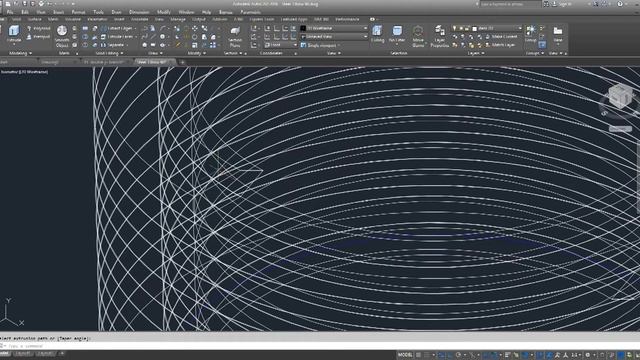Select the Extrude tool
The height and width of the screenshot is (360, 640).
[x=14, y=34]
